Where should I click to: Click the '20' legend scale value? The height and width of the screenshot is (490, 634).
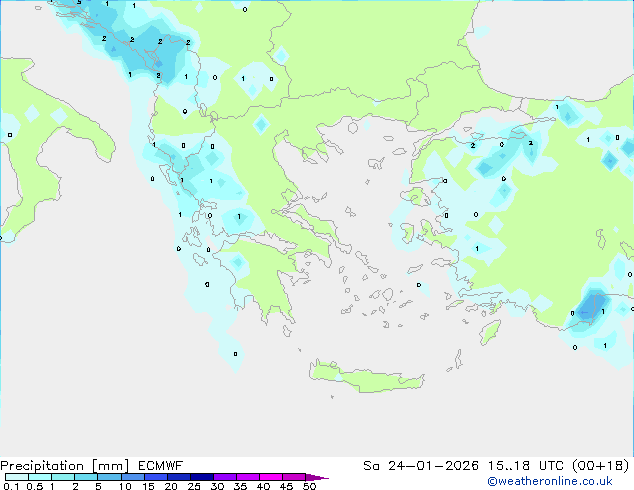(171, 486)
